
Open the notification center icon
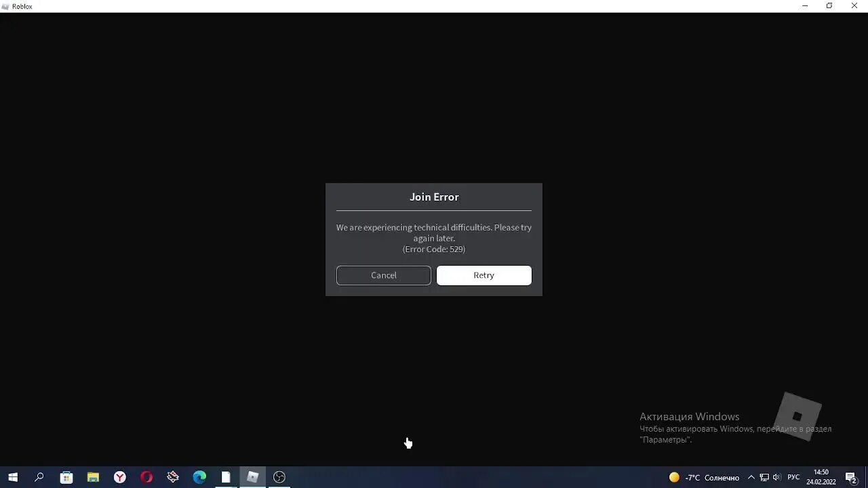[x=851, y=478]
